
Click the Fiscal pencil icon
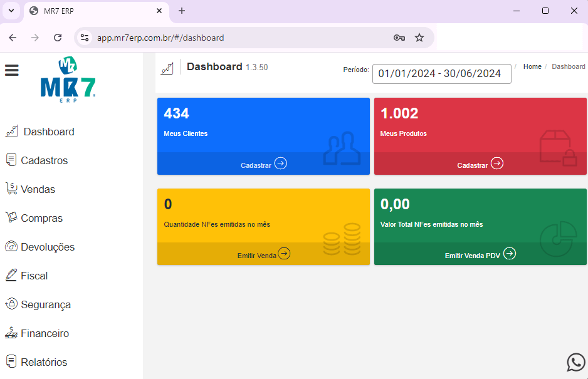(11, 275)
